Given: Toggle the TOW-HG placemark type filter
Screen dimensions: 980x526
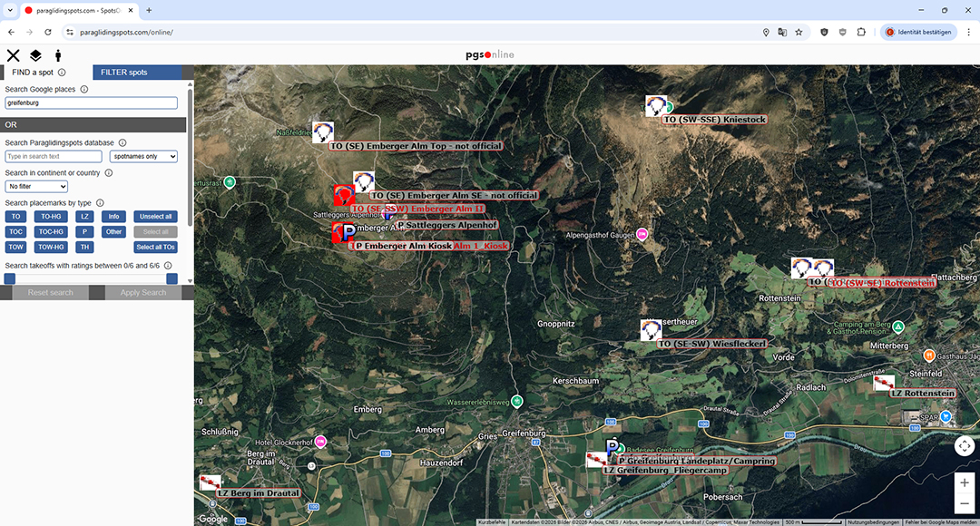Looking at the screenshot, I should [x=51, y=247].
